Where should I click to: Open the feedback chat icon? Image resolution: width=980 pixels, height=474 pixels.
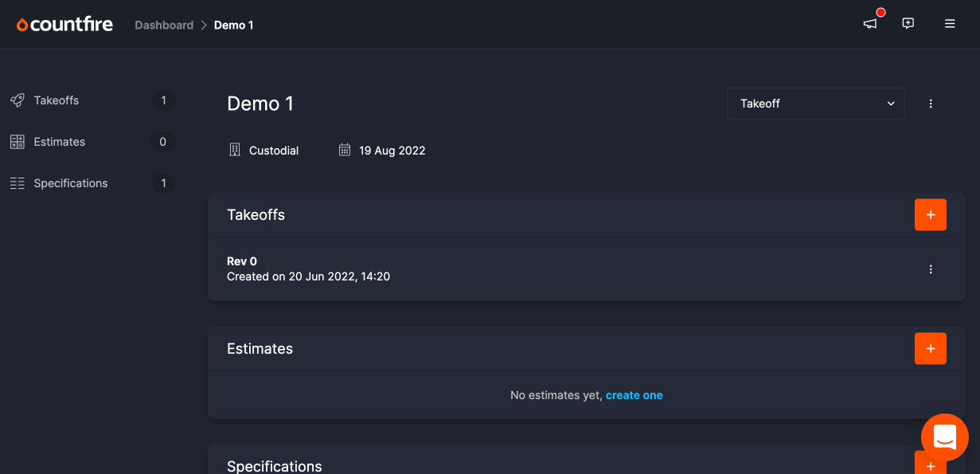908,24
